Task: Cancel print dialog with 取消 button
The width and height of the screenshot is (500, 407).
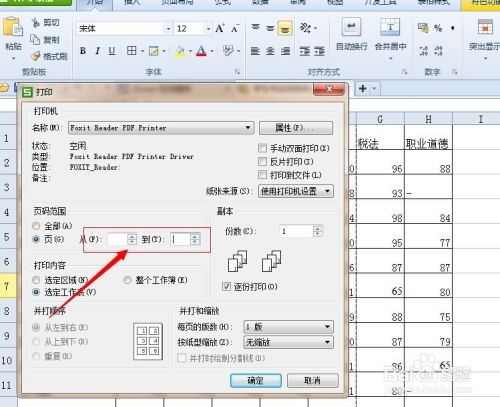Action: (x=313, y=380)
